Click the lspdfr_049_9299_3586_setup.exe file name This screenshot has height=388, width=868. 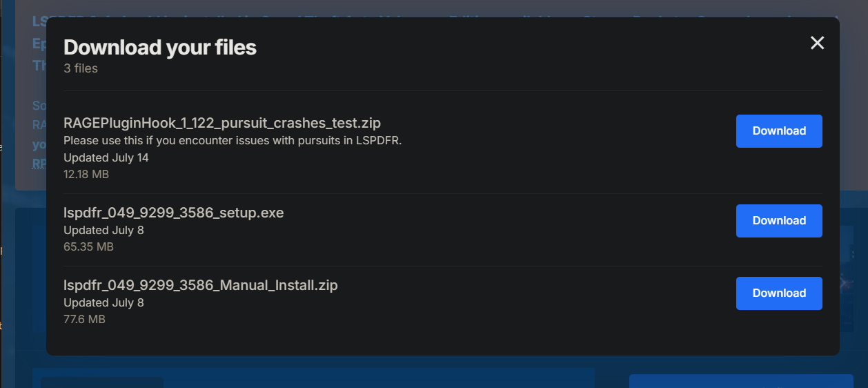coord(173,213)
